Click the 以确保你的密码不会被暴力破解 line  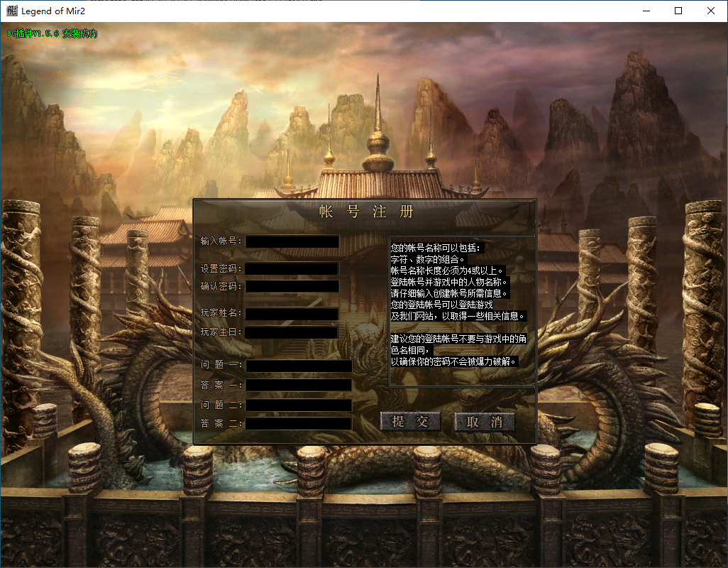pos(453,362)
